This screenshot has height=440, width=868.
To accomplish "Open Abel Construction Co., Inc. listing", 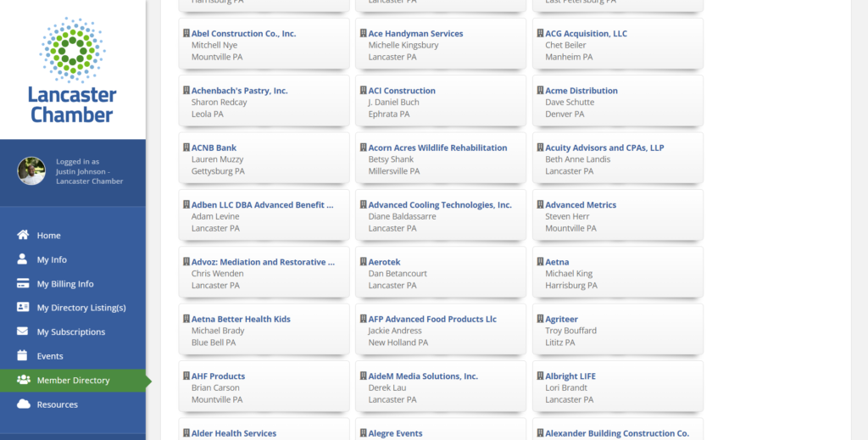I will pyautogui.click(x=243, y=34).
